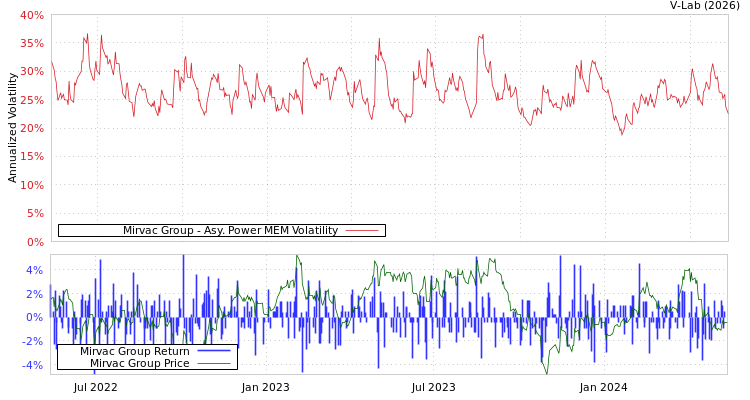This screenshot has width=750, height=400.
Task: Select the Mirvac Group Return legend label
Action: 135,351
